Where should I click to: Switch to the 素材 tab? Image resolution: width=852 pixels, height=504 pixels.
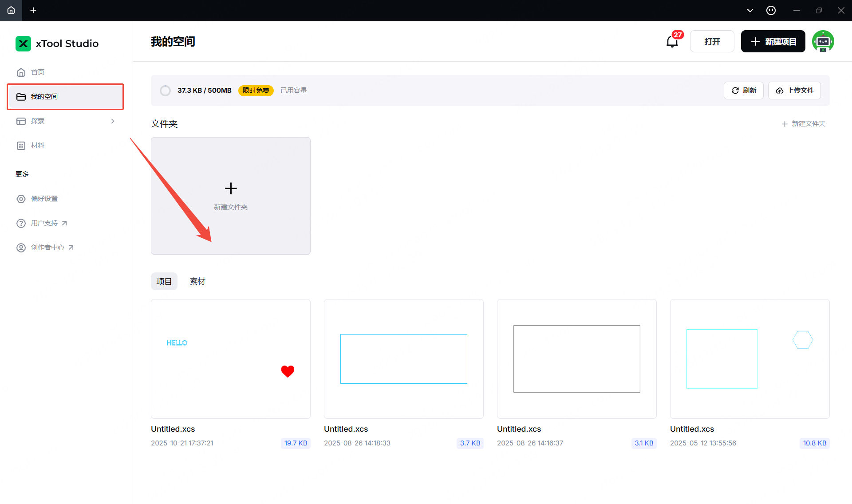pyautogui.click(x=197, y=281)
